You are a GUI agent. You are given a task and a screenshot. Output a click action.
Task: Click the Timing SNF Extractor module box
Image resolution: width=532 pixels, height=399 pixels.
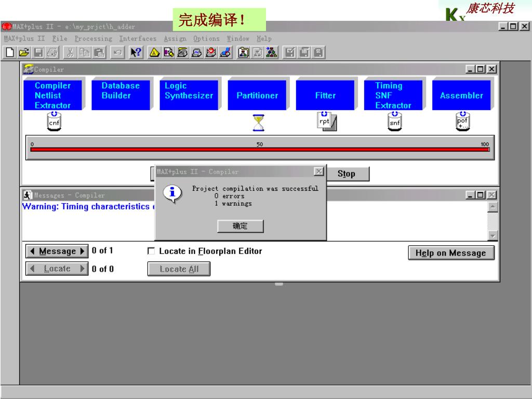tap(393, 96)
